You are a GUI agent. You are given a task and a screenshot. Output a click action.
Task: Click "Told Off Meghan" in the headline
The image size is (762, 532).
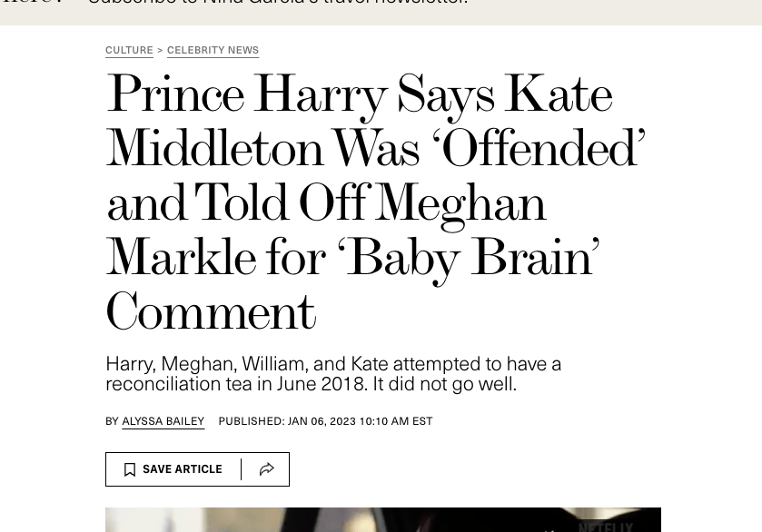370,203
